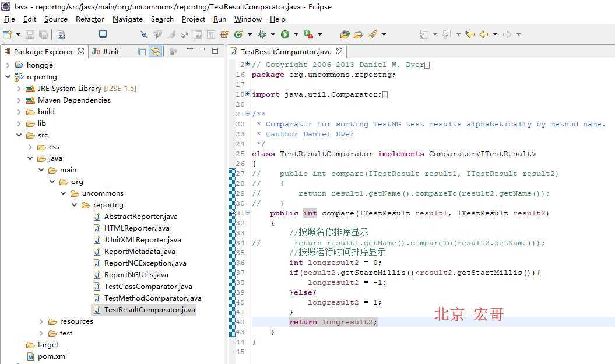Open the Search dropdown arrow
The image size is (615, 364).
(x=384, y=34)
